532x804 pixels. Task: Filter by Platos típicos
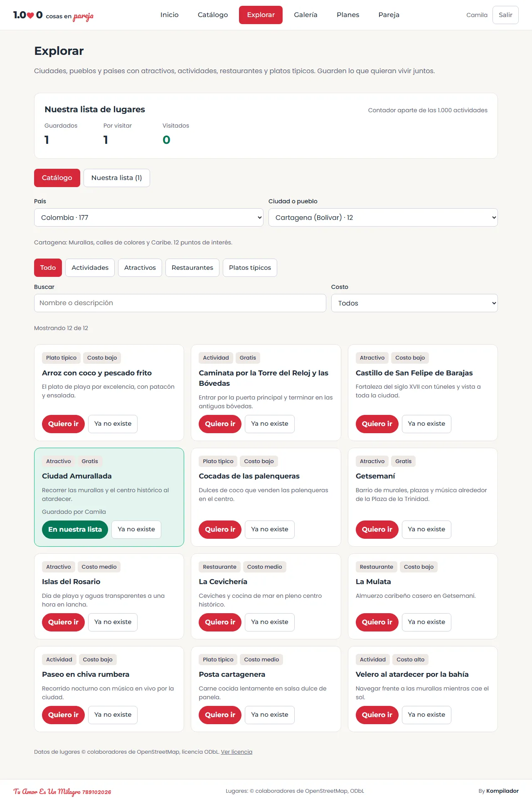pos(250,268)
